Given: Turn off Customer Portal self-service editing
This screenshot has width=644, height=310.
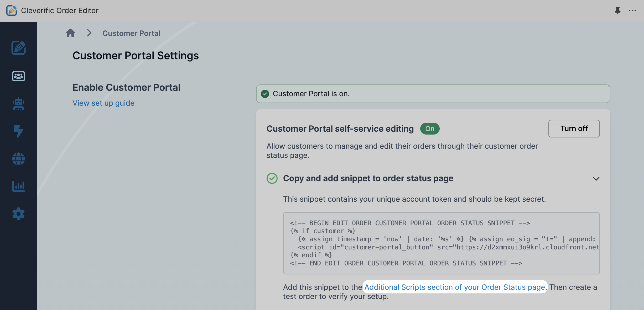Looking at the screenshot, I should [574, 129].
